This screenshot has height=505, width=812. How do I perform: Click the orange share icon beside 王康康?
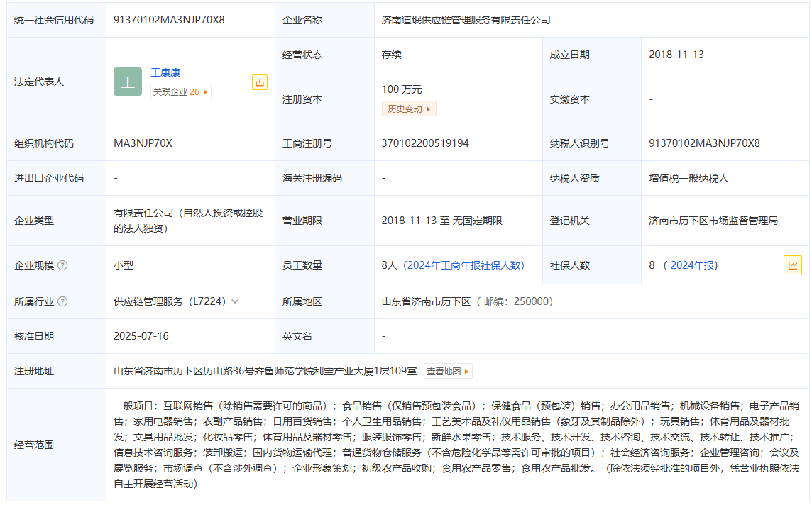[260, 82]
